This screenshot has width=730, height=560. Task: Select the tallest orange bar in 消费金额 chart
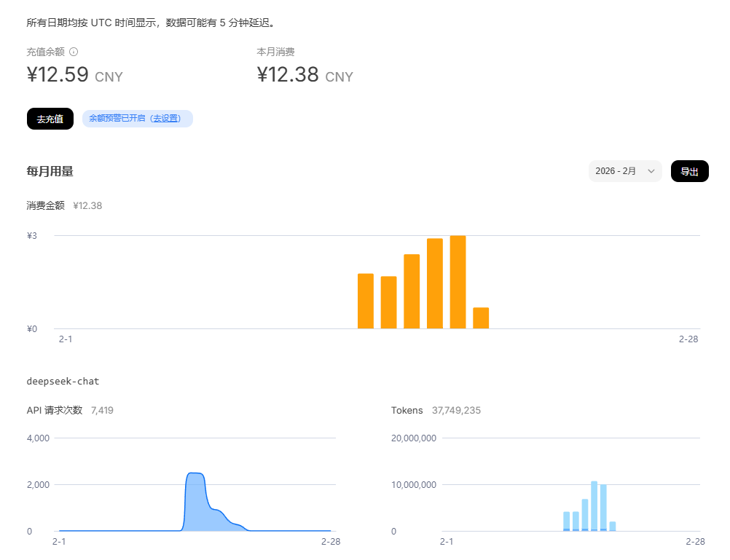click(x=458, y=282)
